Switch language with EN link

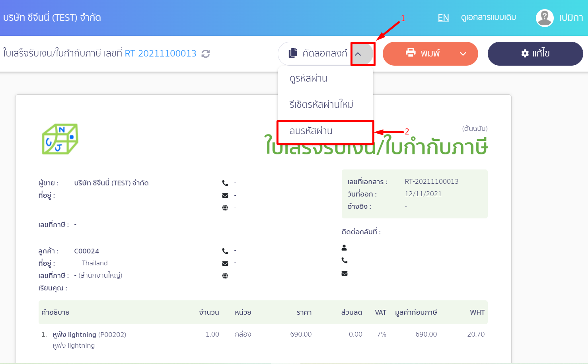click(443, 18)
